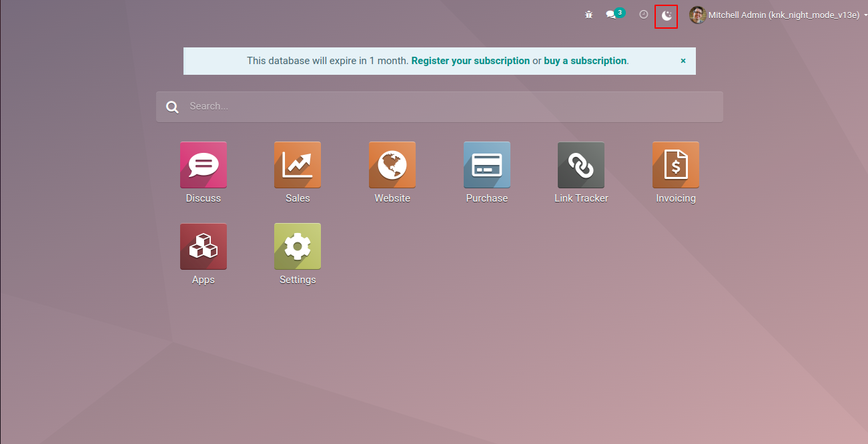The width and height of the screenshot is (868, 444).
Task: Click the Website label text
Action: (392, 198)
